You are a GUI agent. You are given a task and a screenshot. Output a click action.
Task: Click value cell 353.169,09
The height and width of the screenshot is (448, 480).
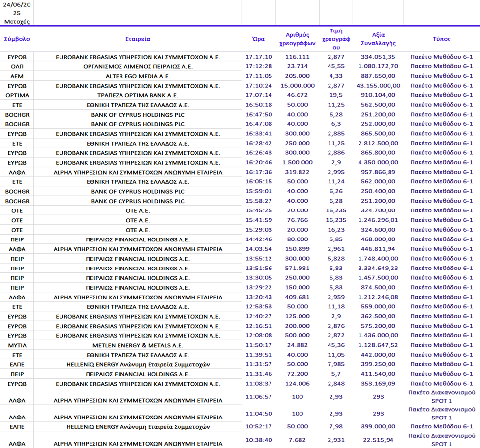tap(378, 384)
